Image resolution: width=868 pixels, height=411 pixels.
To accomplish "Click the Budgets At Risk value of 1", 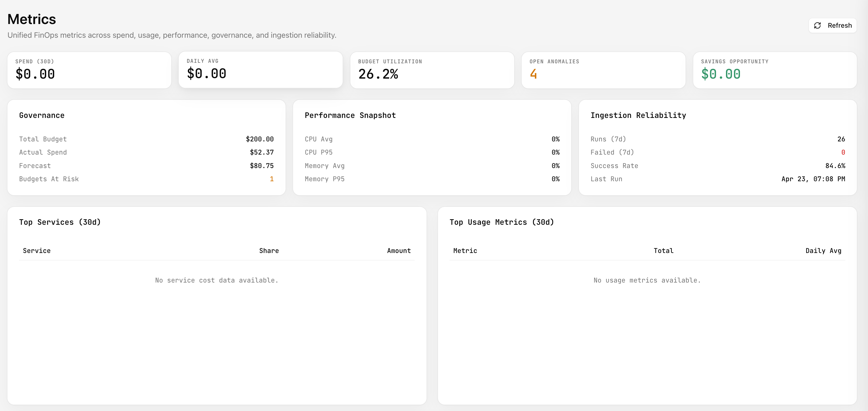I will pos(272,179).
